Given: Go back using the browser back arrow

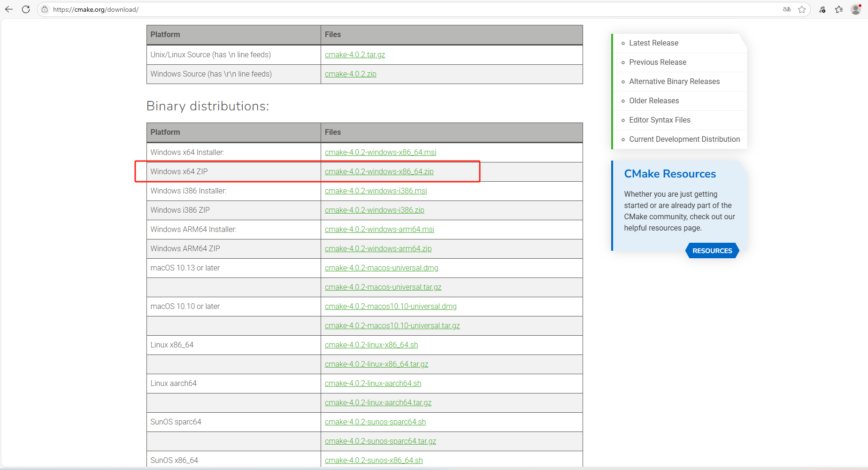Looking at the screenshot, I should (9, 9).
